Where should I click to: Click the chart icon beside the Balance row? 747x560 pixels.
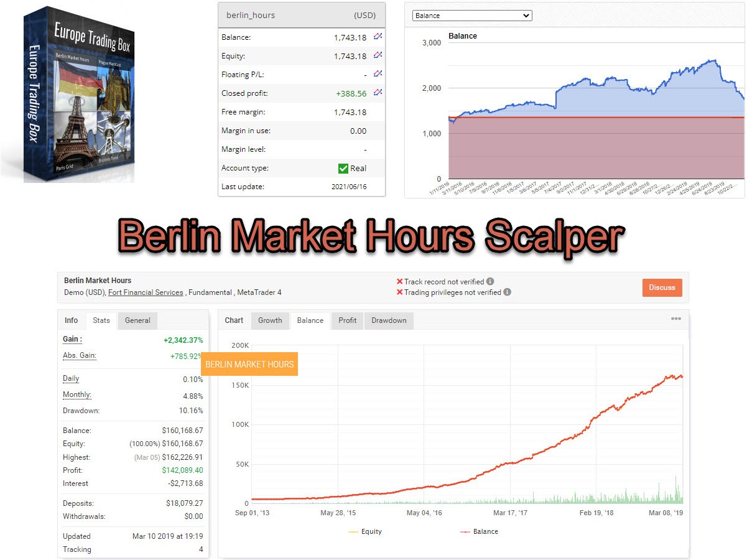click(378, 37)
